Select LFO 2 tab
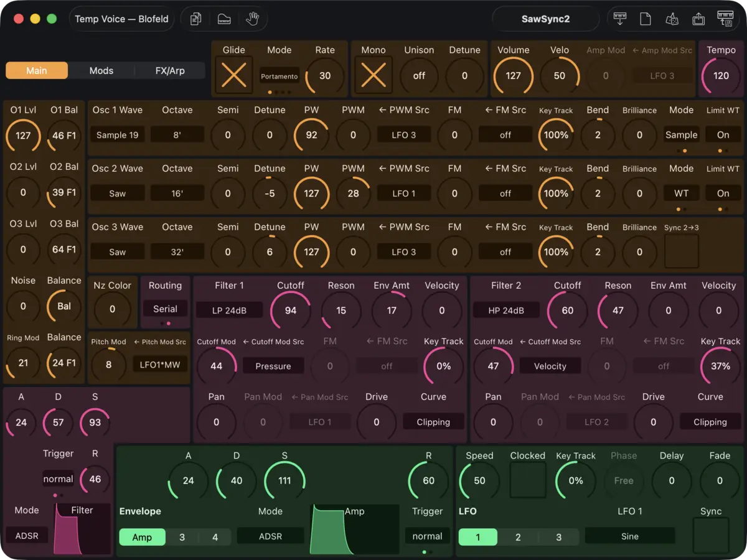 pyautogui.click(x=518, y=537)
